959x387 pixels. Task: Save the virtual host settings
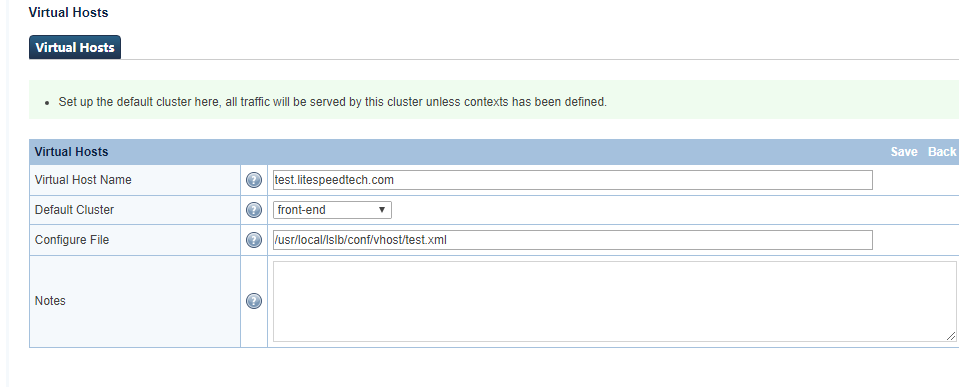tap(903, 152)
